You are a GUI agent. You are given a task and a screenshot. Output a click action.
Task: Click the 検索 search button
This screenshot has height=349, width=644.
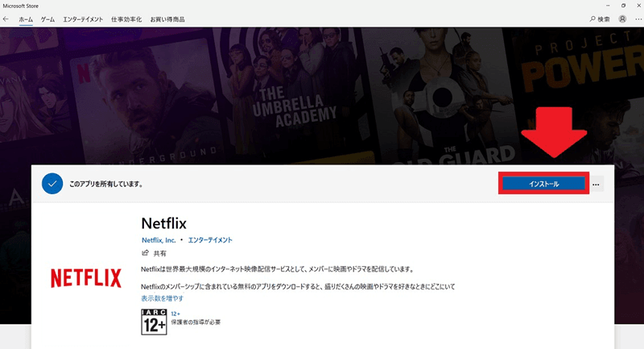(600, 19)
